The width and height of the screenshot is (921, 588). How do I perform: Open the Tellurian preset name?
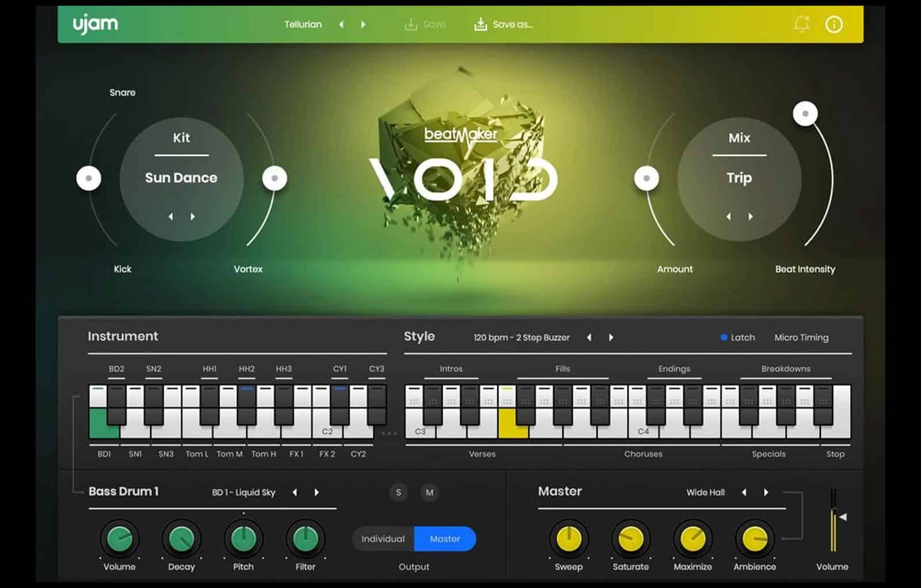303,24
